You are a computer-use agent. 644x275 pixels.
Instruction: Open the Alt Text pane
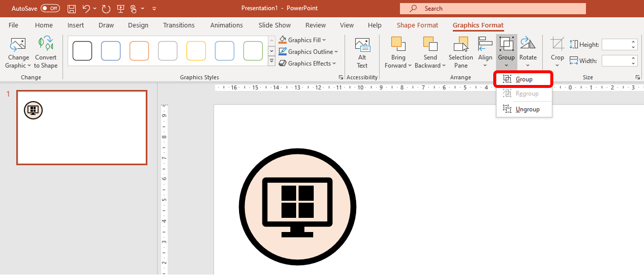coord(362,53)
